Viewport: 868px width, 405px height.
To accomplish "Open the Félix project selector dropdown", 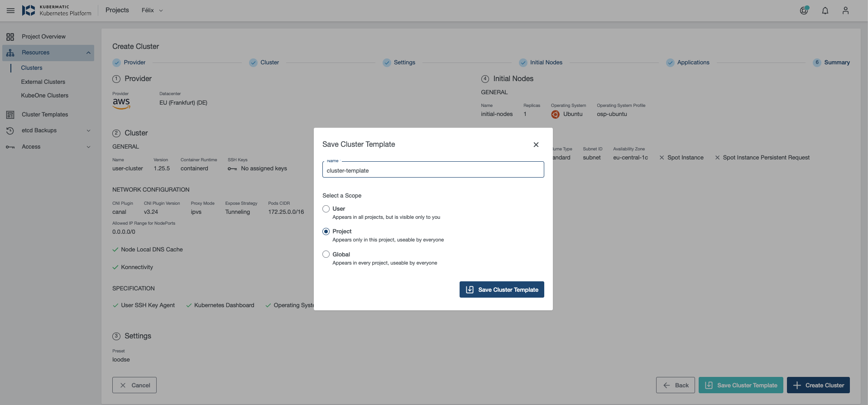I will click(x=152, y=10).
